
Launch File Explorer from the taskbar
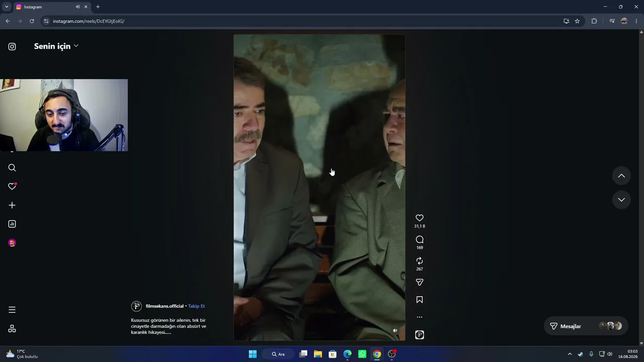coord(318,354)
